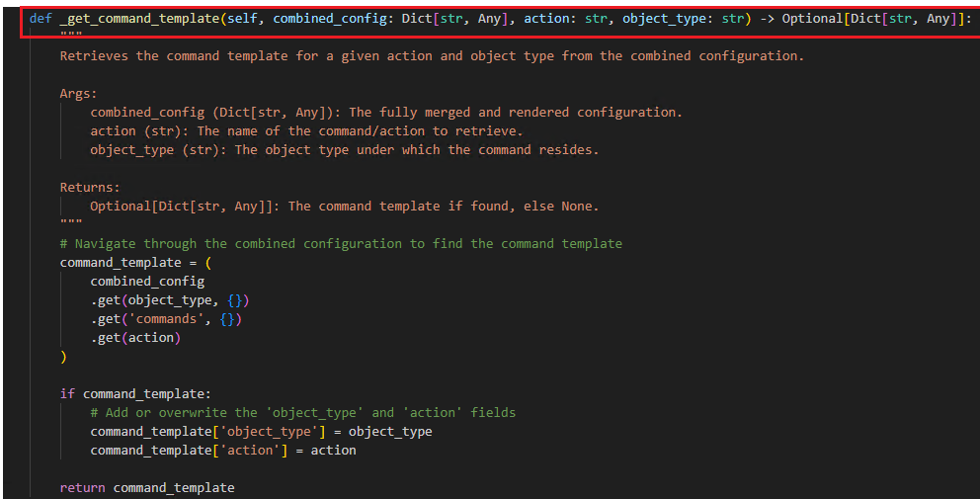
Task: Click command_template['action'] assignment line
Action: pyautogui.click(x=223, y=451)
